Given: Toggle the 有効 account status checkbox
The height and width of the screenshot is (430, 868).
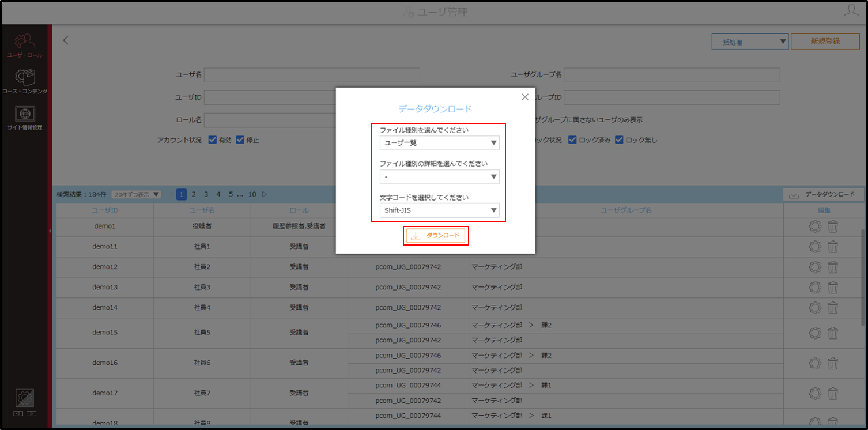Looking at the screenshot, I should point(212,139).
